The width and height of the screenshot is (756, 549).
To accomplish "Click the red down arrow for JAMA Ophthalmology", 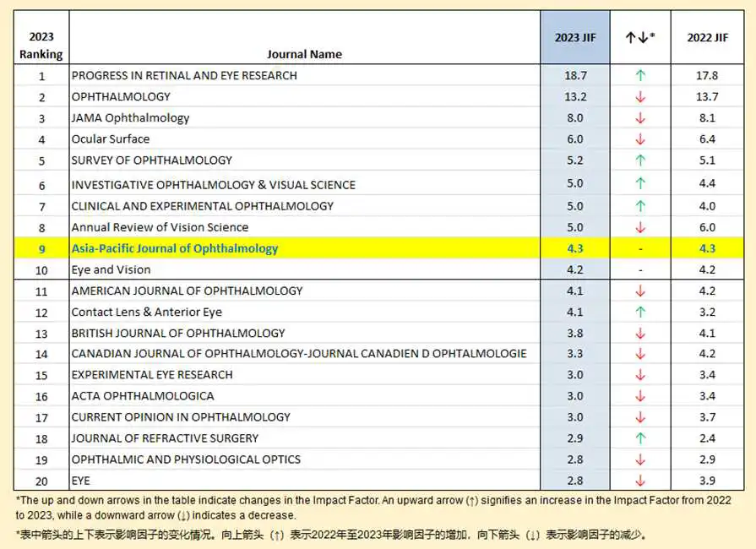I will click(x=640, y=118).
